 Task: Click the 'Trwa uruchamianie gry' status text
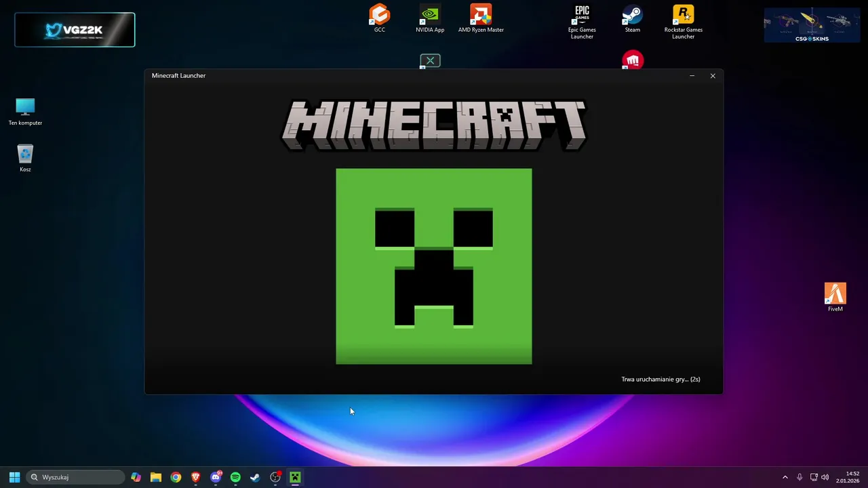tap(660, 379)
